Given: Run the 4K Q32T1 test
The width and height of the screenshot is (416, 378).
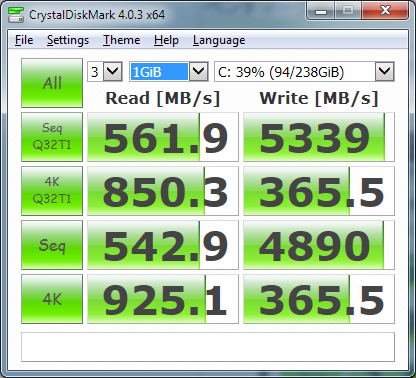Looking at the screenshot, I should pyautogui.click(x=52, y=191).
